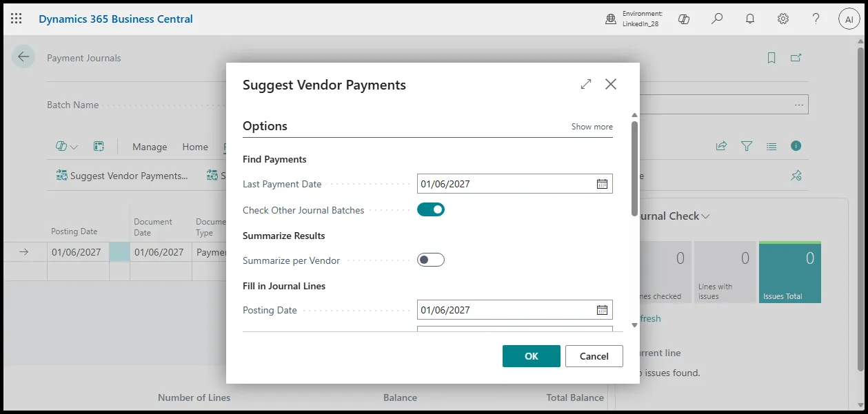
Task: Click the Summarize Results group label
Action: click(x=284, y=236)
